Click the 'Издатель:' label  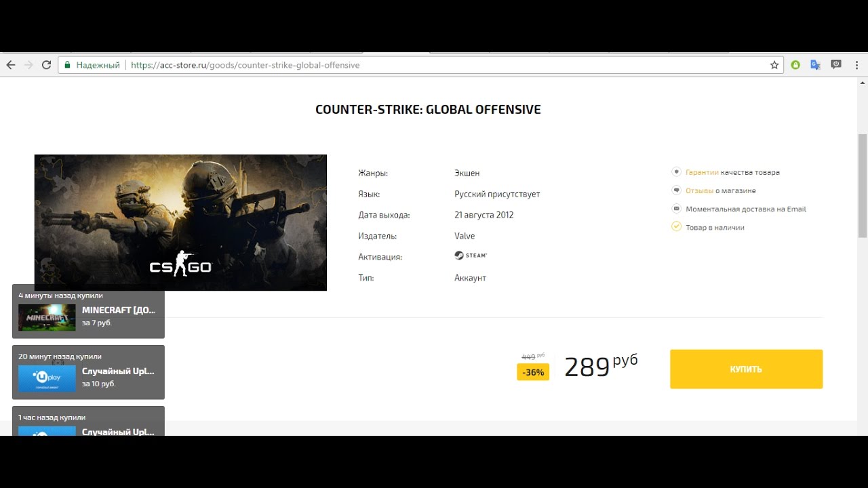click(x=377, y=236)
